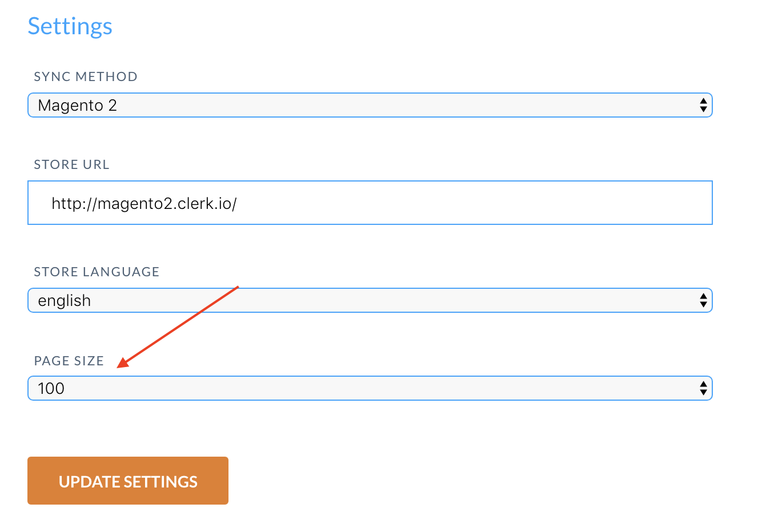Click the Settings page heading

(70, 26)
